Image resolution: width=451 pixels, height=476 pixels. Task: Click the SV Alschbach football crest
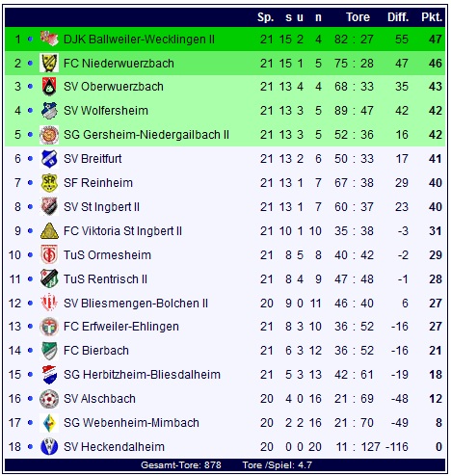click(x=49, y=399)
